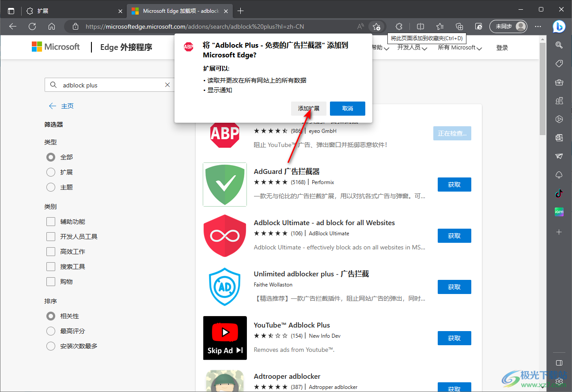The image size is (572, 392).
Task: Open sidebar Outlook icon
Action: tap(559, 138)
